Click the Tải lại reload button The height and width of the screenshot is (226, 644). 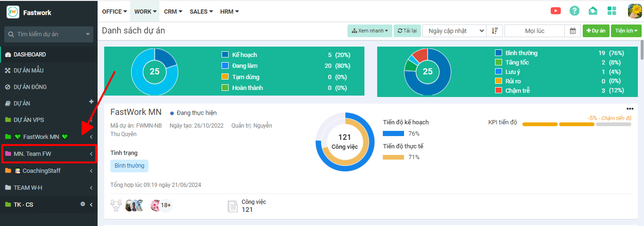tap(407, 31)
